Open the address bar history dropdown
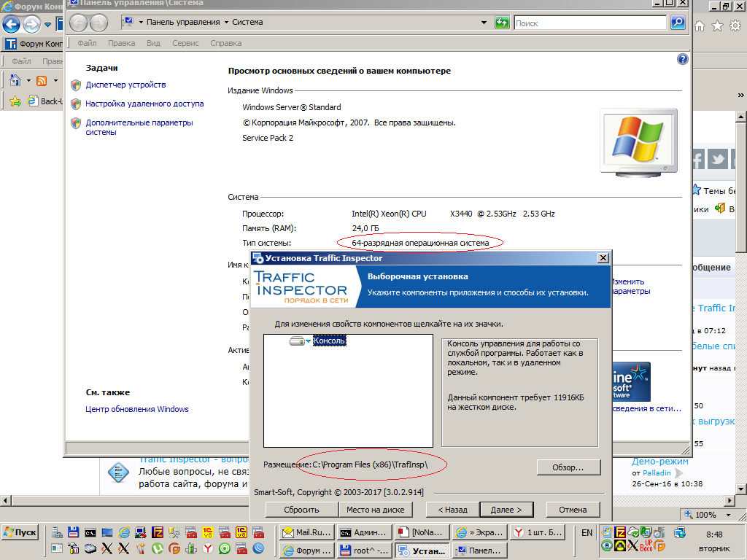This screenshot has width=747, height=560. [x=484, y=23]
